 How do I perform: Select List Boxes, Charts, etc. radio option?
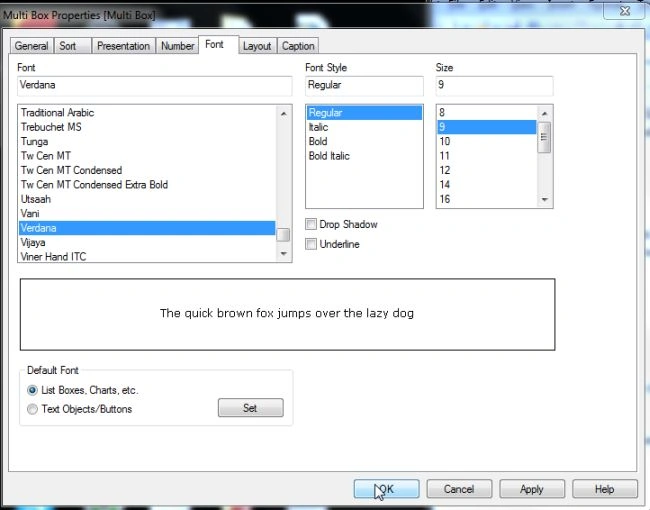pos(32,390)
